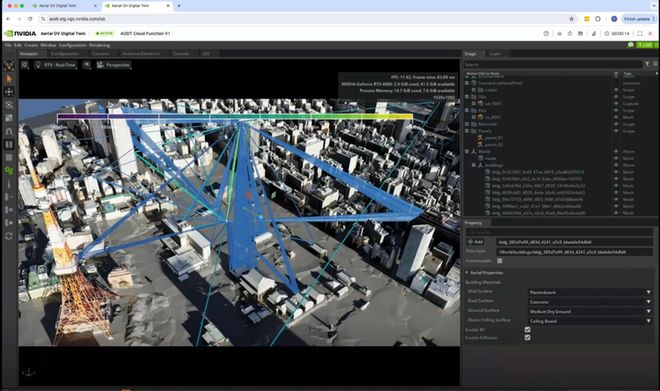The width and height of the screenshot is (660, 391).
Task: Collapse the World tree node
Action: [467, 152]
